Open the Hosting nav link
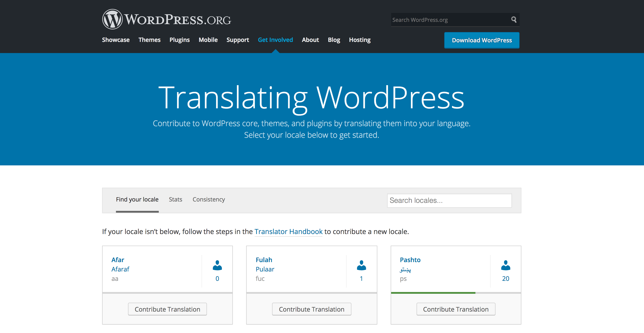644x333 pixels. pos(360,40)
